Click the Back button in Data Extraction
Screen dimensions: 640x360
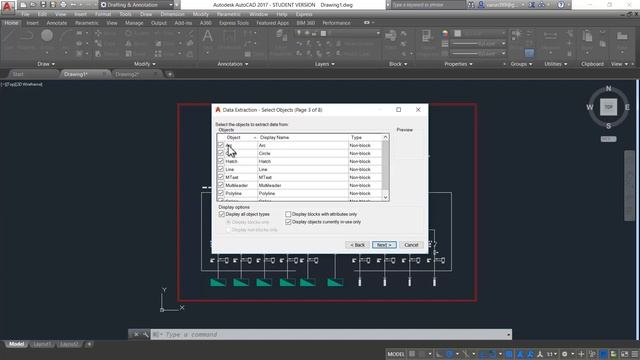point(358,245)
